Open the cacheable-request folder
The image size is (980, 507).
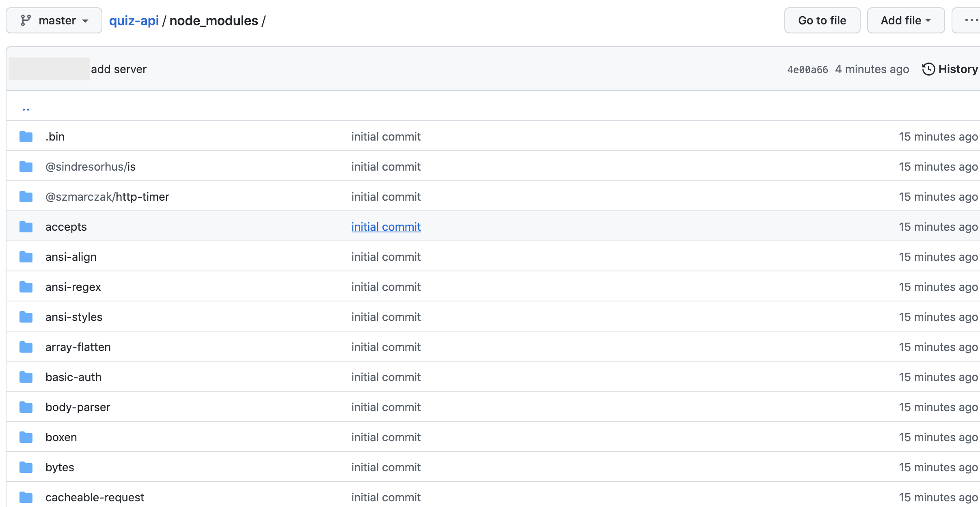tap(95, 497)
